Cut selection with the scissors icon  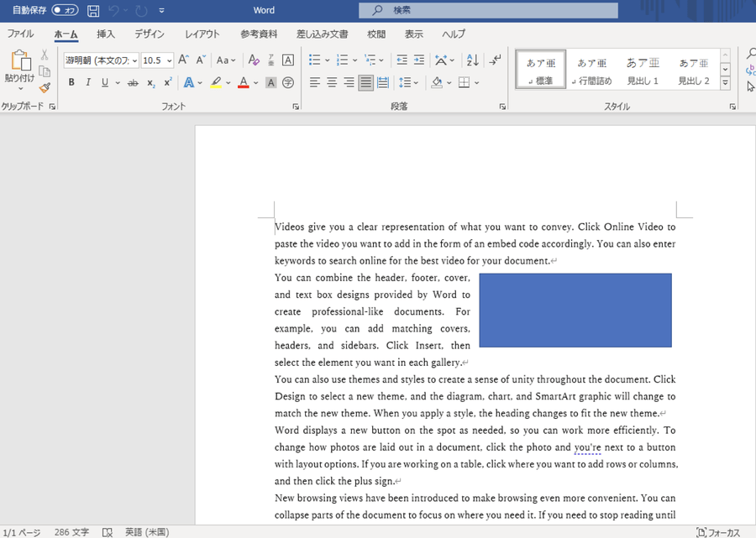point(45,55)
